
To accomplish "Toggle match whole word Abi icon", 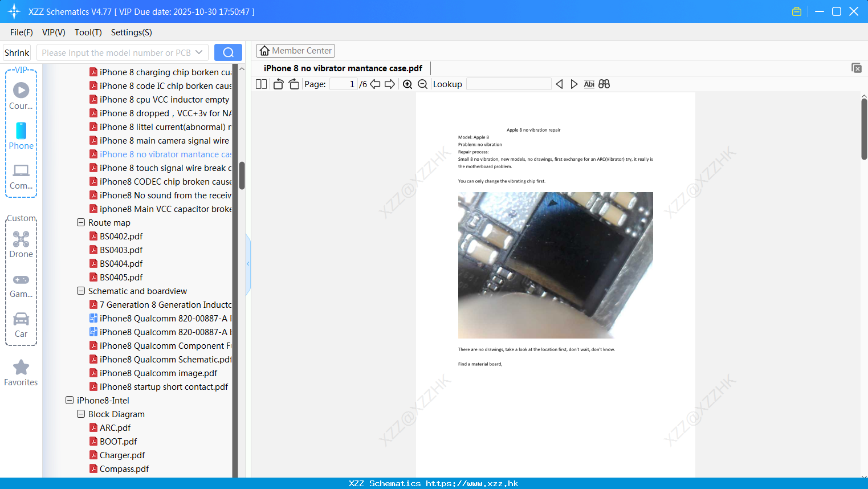I will pos(589,84).
